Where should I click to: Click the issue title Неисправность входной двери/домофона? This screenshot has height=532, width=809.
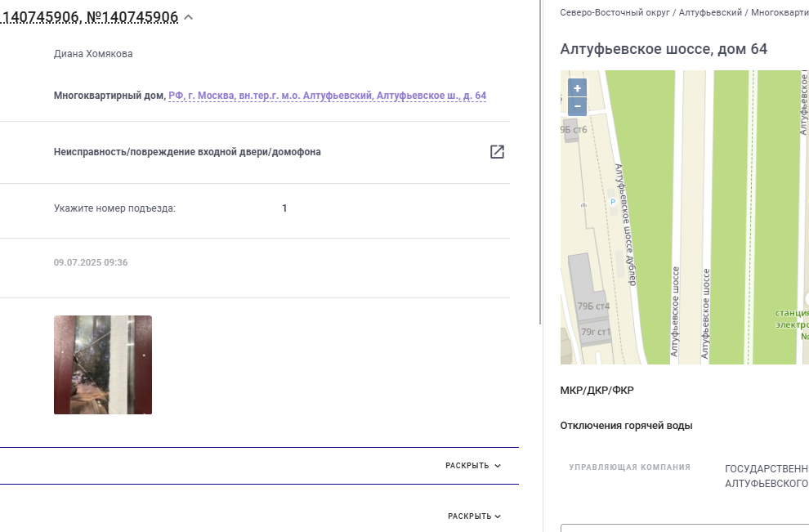click(x=187, y=152)
